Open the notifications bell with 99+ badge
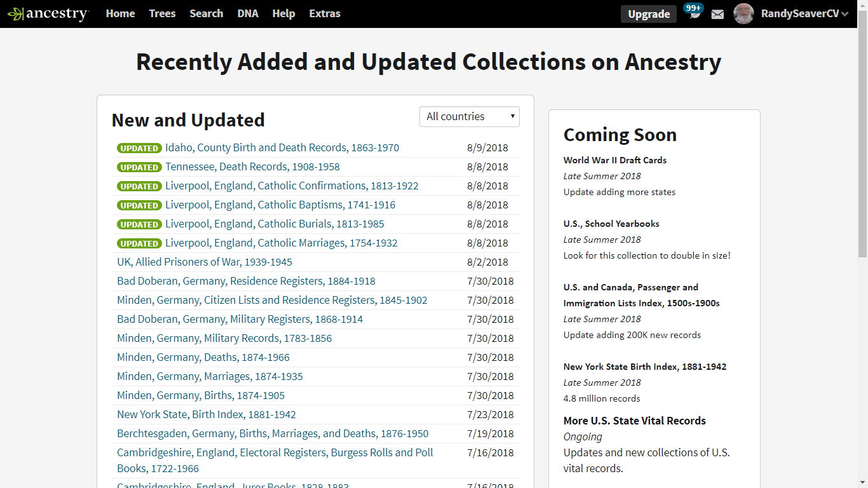Viewport: 868px width, 488px height. click(693, 13)
